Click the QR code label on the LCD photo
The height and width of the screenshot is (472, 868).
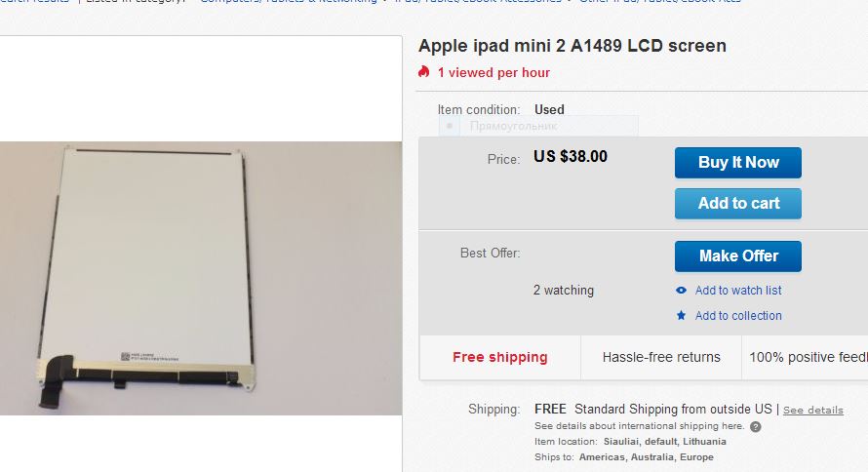[125, 356]
